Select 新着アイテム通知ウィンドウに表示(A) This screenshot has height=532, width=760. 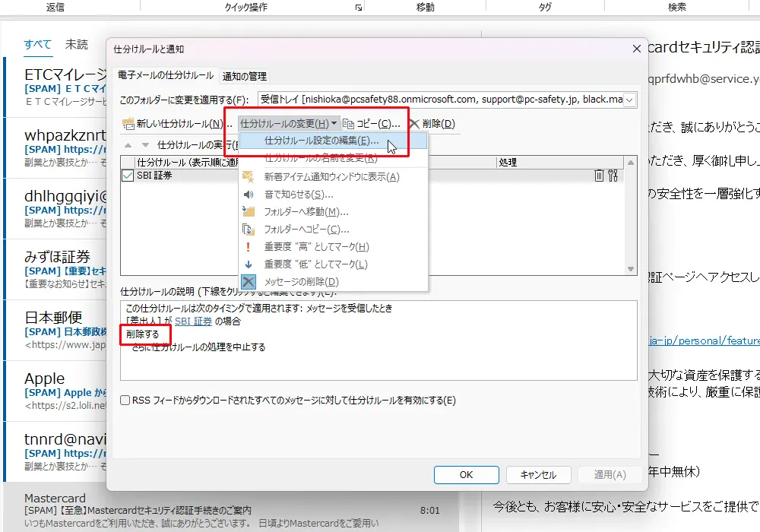click(334, 177)
